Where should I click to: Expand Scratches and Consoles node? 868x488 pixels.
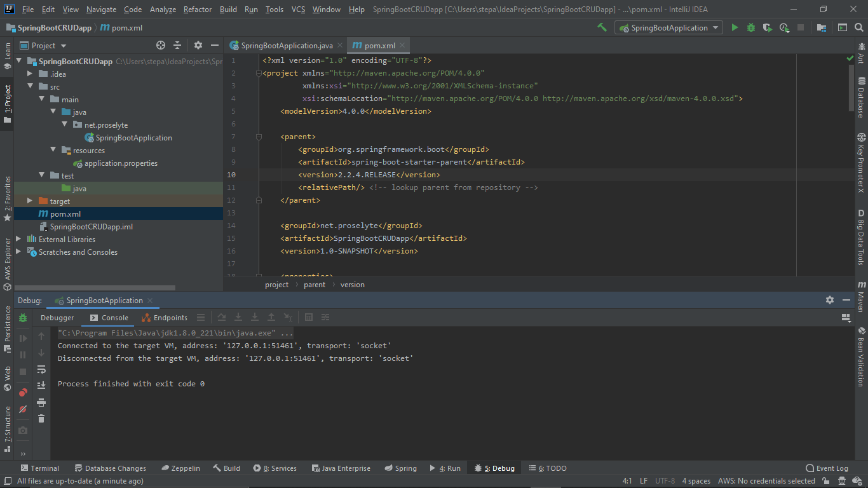coord(18,252)
